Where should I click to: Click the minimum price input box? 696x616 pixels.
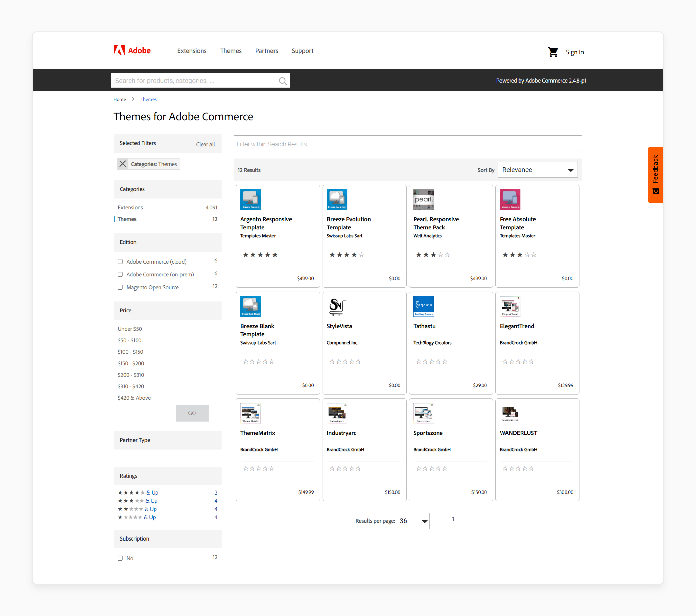[128, 413]
